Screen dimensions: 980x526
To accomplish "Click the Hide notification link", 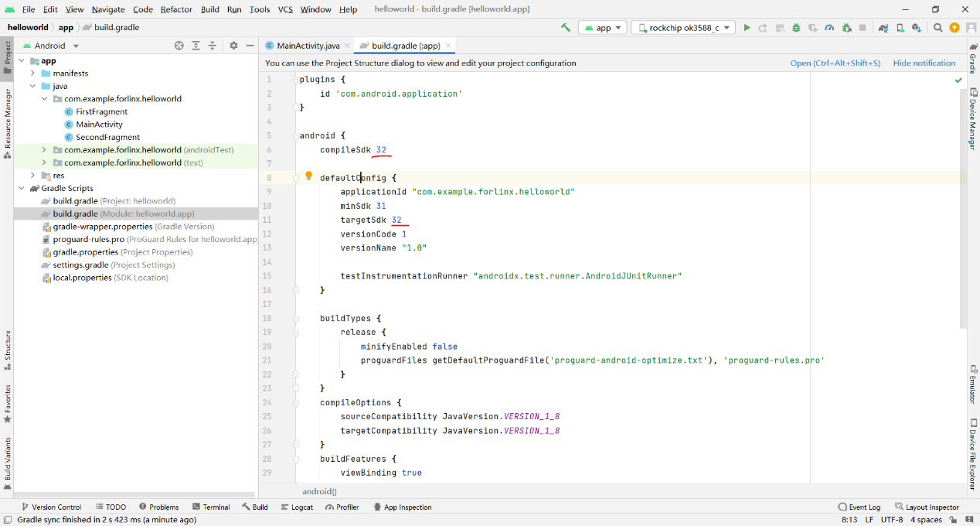I will (924, 63).
